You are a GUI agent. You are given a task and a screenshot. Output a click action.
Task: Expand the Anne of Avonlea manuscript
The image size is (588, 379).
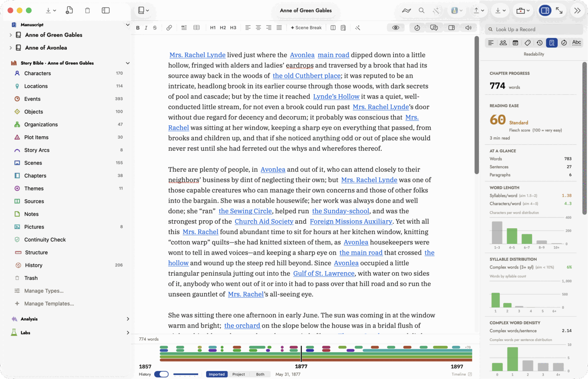point(10,48)
